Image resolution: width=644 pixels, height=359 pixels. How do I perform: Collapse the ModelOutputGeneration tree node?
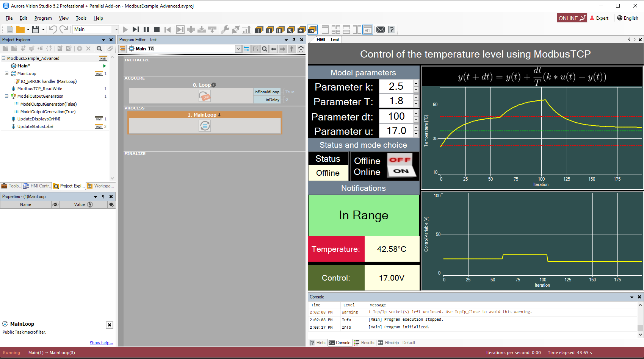[x=6, y=96]
